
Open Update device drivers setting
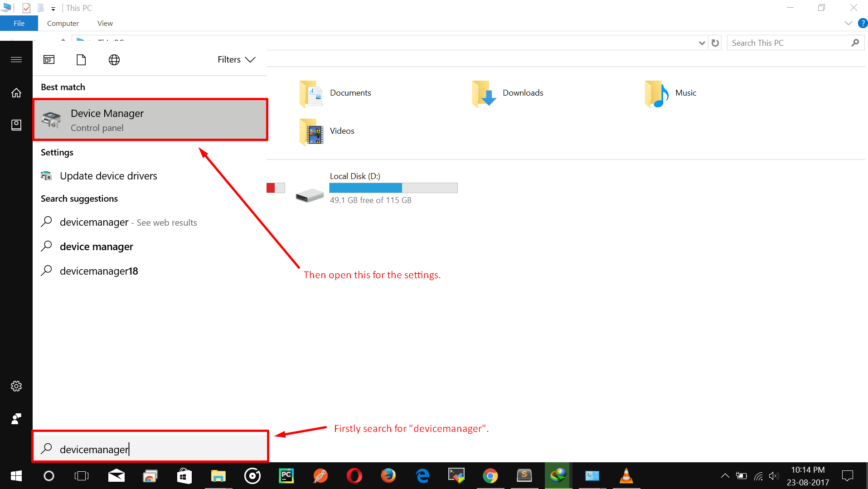150,176
